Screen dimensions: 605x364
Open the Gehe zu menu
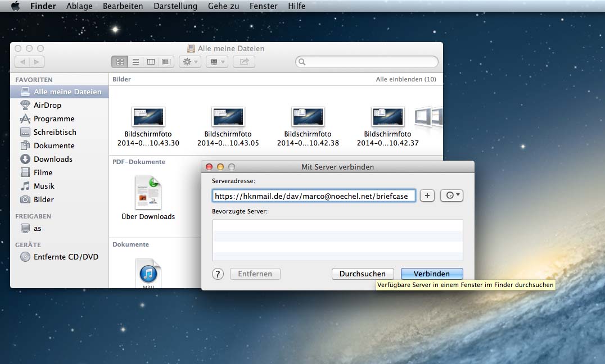[x=224, y=6]
